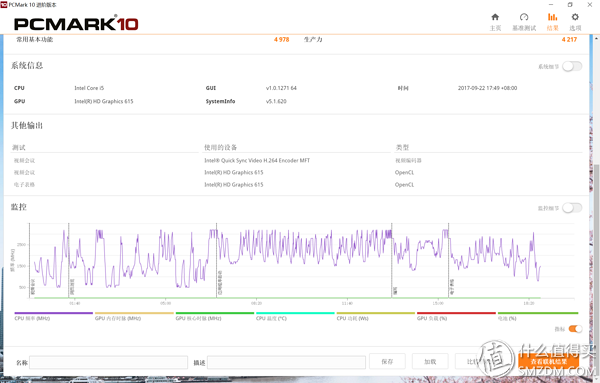Click the GPU memory clock (MHz) legend item

point(134,316)
